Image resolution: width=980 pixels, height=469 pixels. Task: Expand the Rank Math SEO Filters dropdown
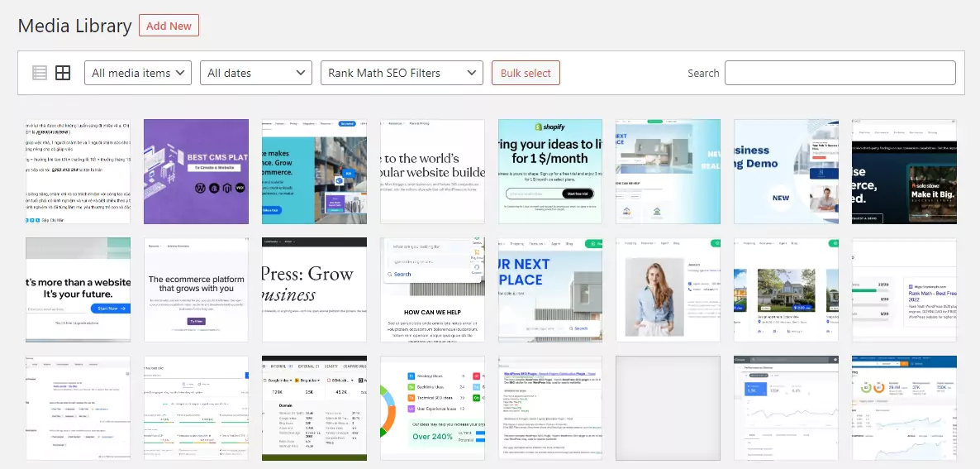coord(402,73)
